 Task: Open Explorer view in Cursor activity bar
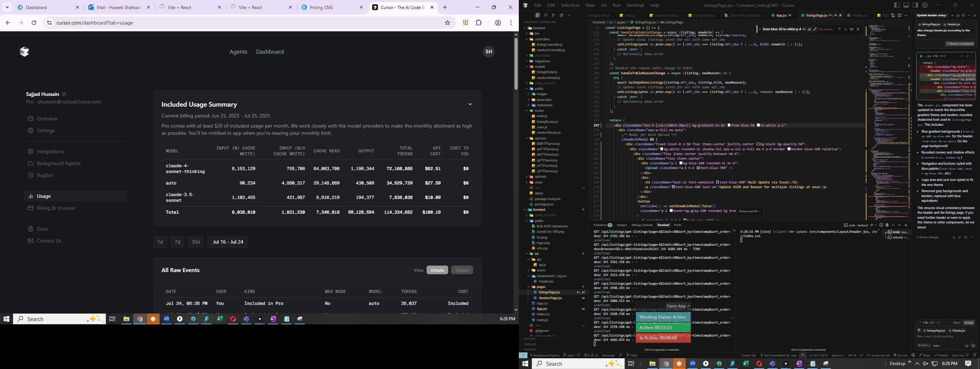pos(537,15)
